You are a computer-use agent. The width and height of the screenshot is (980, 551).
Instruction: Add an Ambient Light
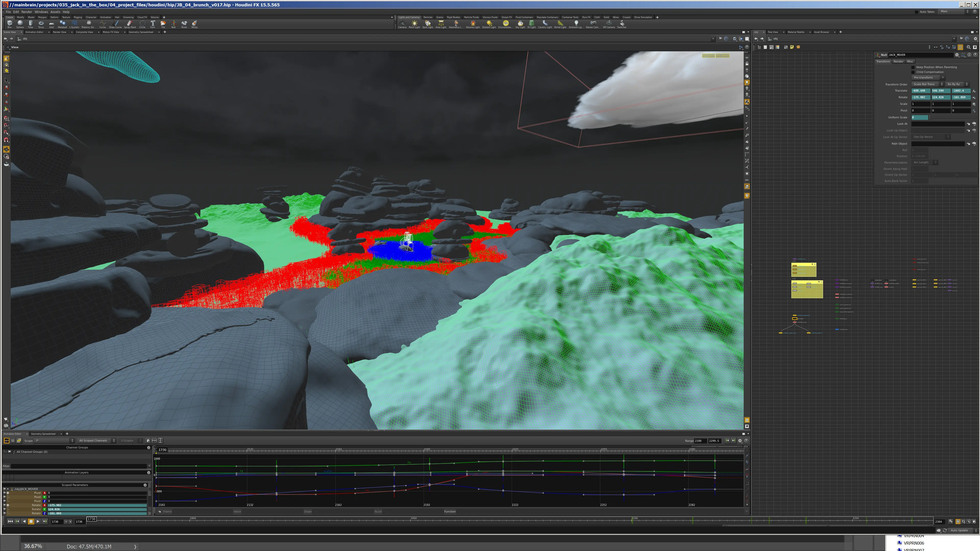(575, 24)
